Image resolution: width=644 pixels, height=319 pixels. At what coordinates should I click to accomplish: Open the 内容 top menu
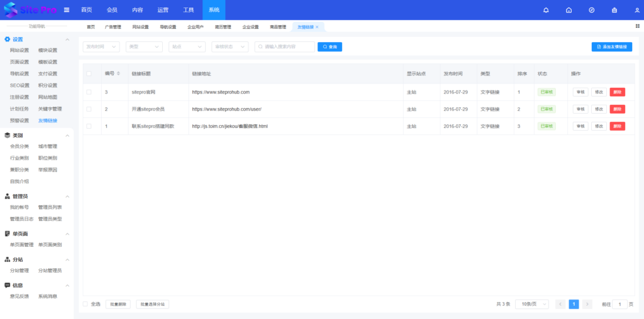click(138, 10)
